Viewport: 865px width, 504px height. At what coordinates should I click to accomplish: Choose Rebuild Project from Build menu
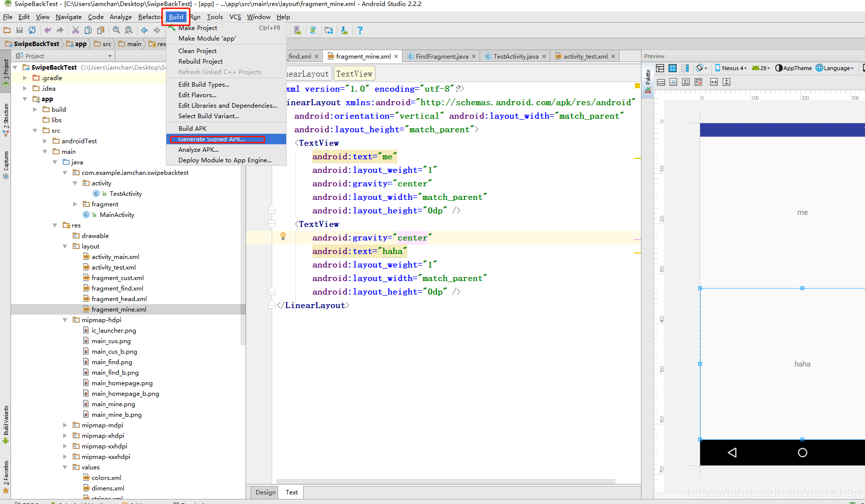(226, 62)
